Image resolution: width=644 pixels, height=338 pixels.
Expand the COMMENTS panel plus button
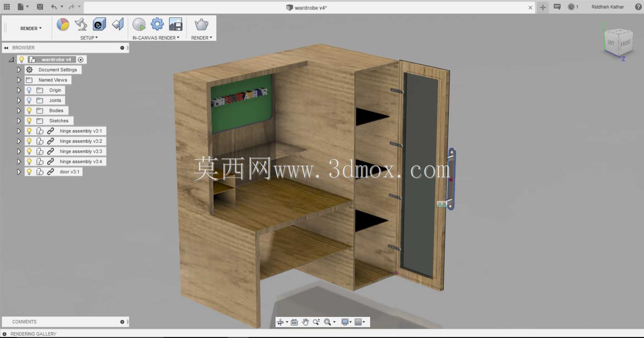point(122,322)
